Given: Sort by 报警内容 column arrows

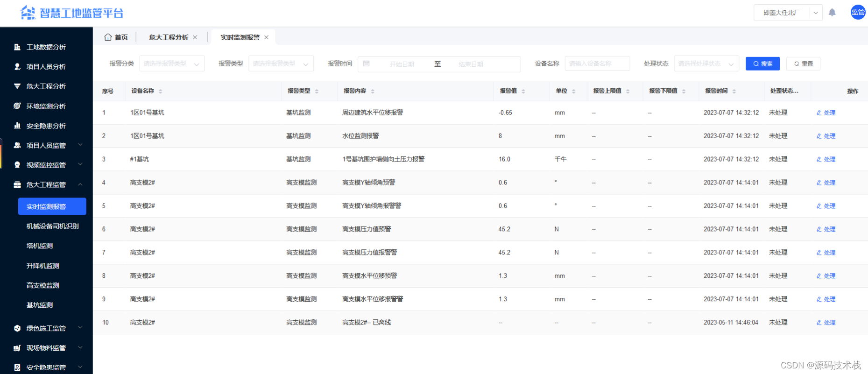Looking at the screenshot, I should pos(373,92).
